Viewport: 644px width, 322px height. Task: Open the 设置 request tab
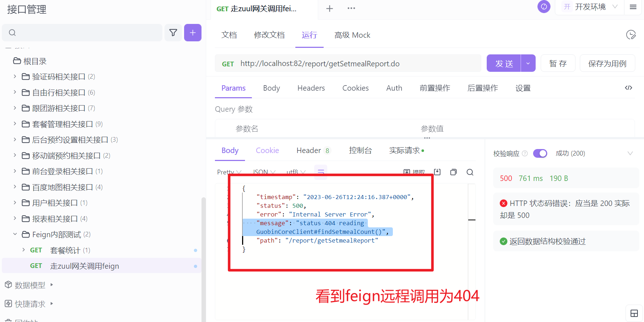pos(523,88)
